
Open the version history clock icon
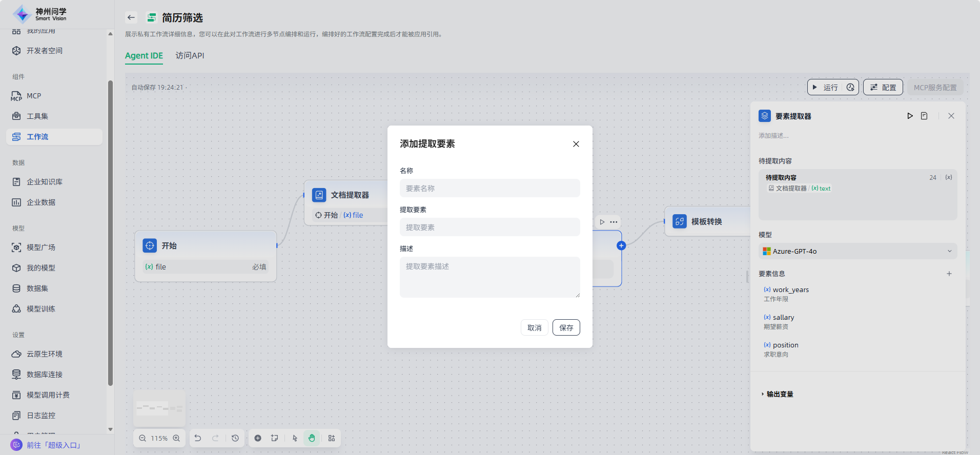click(235, 438)
